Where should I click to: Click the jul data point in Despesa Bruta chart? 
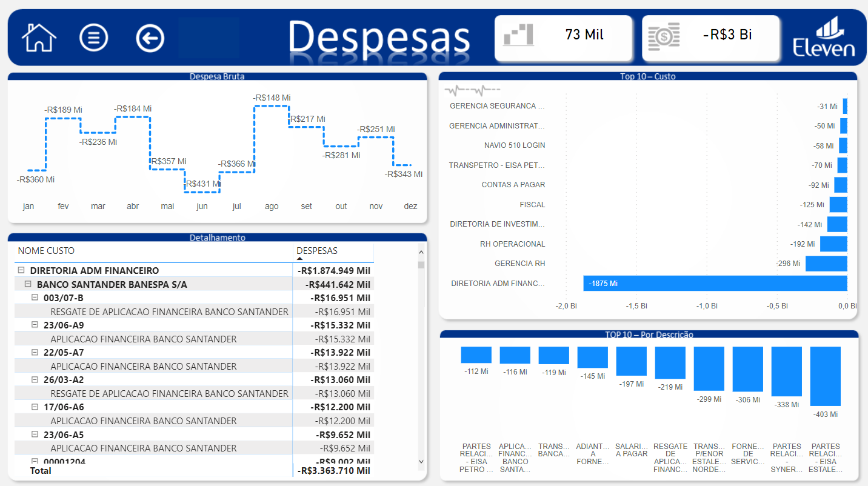click(237, 171)
